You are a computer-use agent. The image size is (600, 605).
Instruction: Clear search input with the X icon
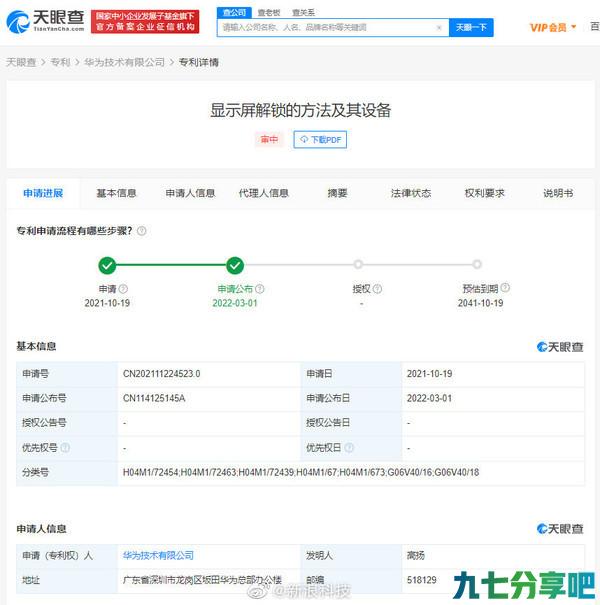[x=439, y=28]
